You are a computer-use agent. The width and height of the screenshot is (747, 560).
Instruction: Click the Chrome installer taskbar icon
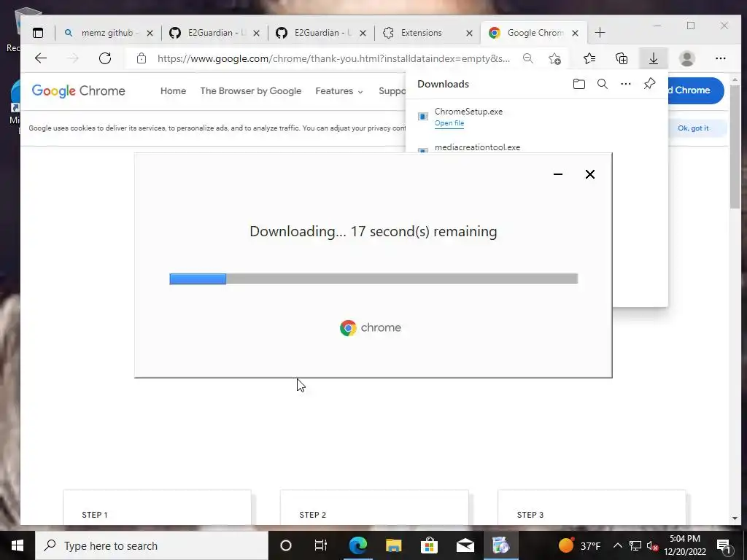500,545
